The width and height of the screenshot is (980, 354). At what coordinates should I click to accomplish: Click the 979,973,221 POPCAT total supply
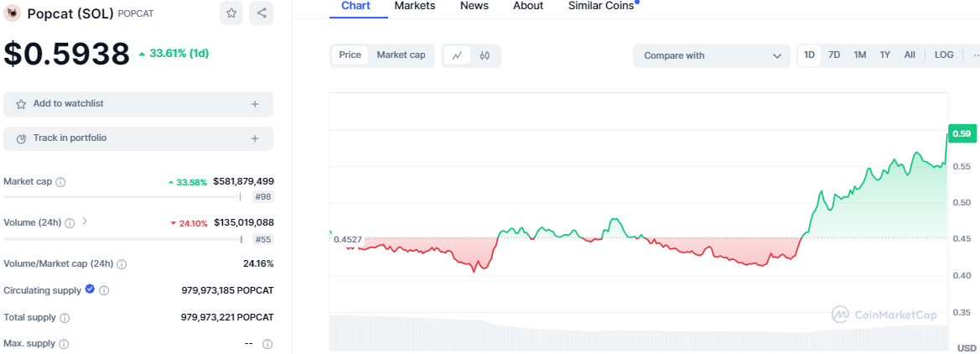tap(227, 318)
